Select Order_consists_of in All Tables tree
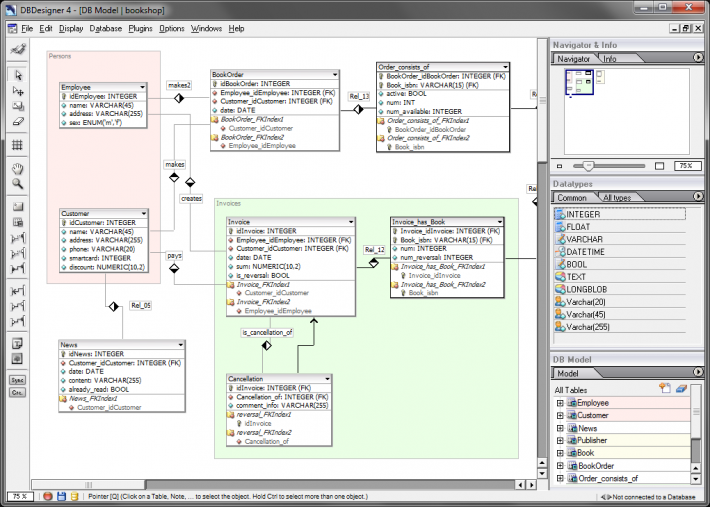Viewport: 710px width, 507px height. (608, 478)
